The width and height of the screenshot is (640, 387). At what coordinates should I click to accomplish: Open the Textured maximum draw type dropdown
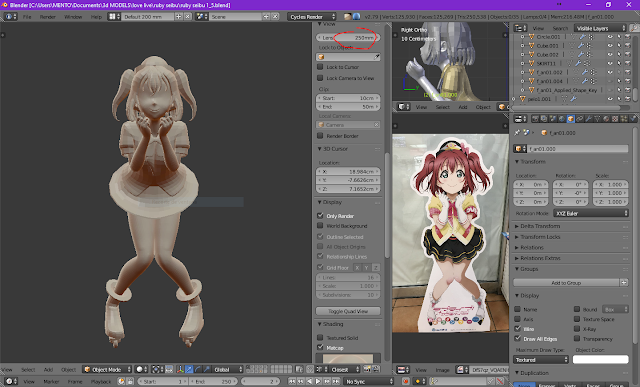541,360
